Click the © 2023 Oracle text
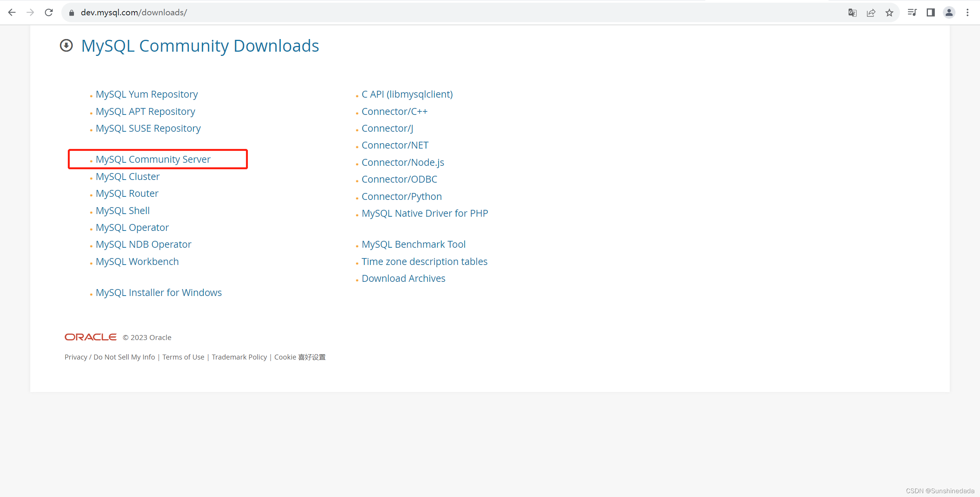The image size is (980, 497). pos(147,337)
